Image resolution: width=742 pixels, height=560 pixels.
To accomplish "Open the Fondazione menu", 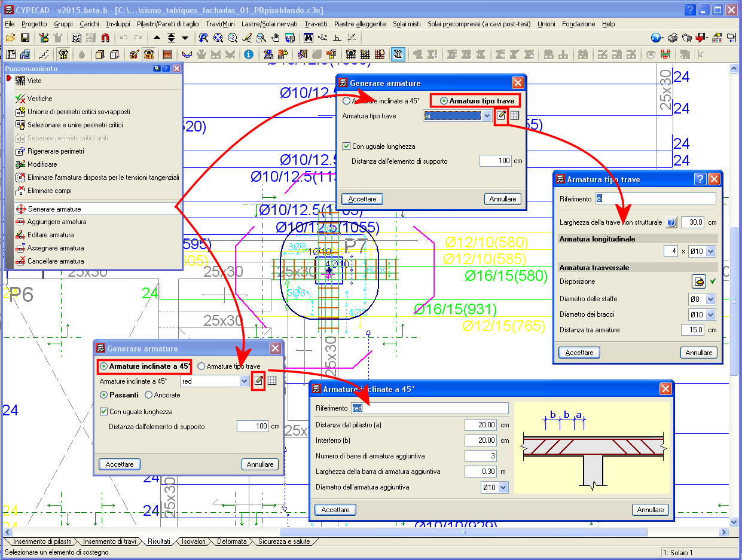I will click(579, 24).
